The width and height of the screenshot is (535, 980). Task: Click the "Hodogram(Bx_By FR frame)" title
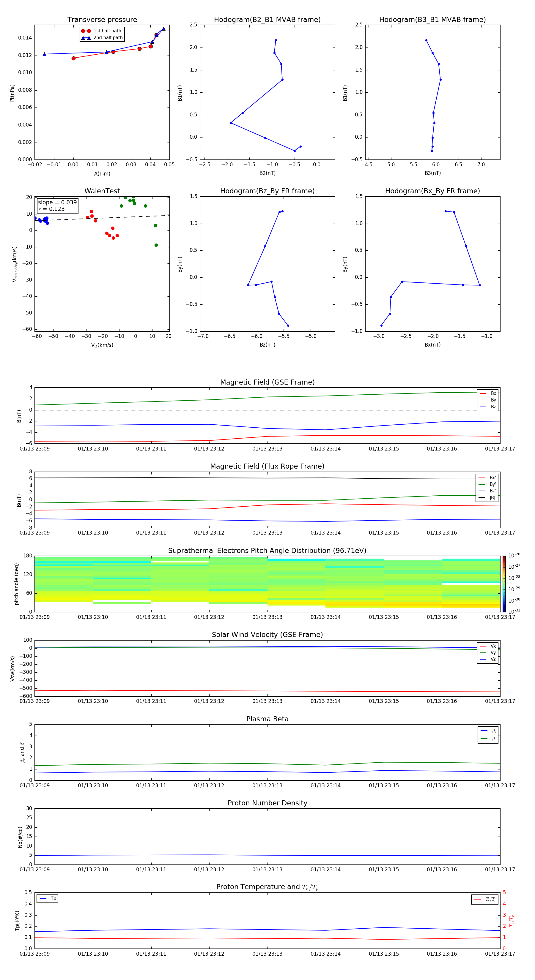(432, 191)
